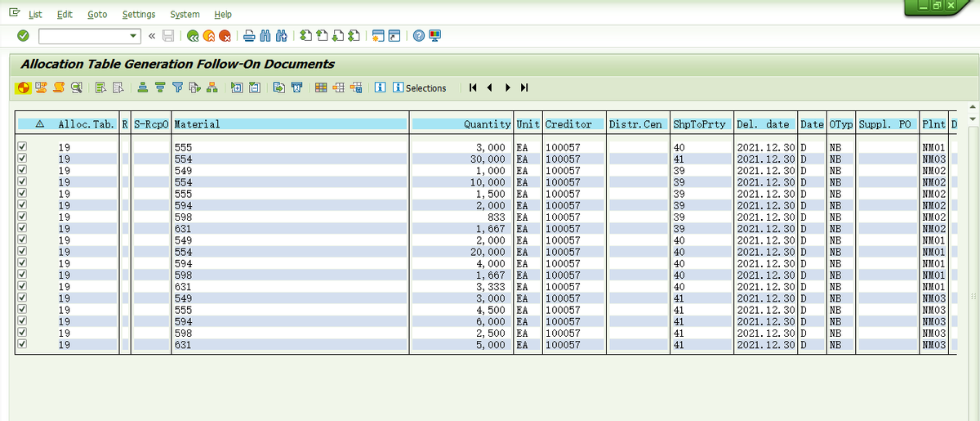Click the Last Page icon in top toolbar
980x421 pixels.
click(x=354, y=36)
